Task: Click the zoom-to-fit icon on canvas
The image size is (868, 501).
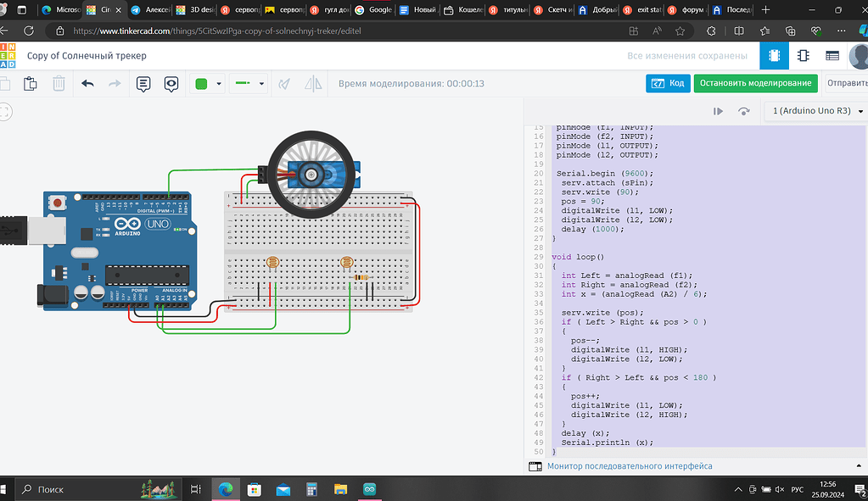Action: pyautogui.click(x=5, y=112)
